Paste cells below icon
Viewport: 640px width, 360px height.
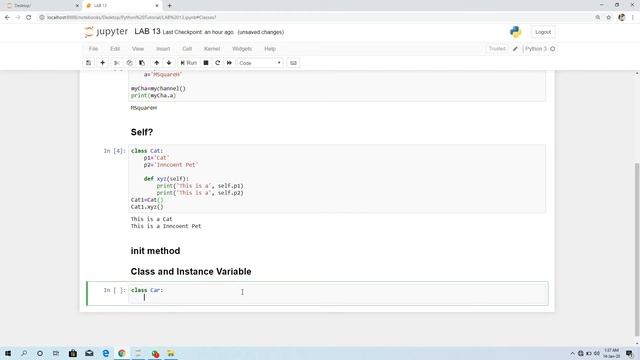[142, 63]
